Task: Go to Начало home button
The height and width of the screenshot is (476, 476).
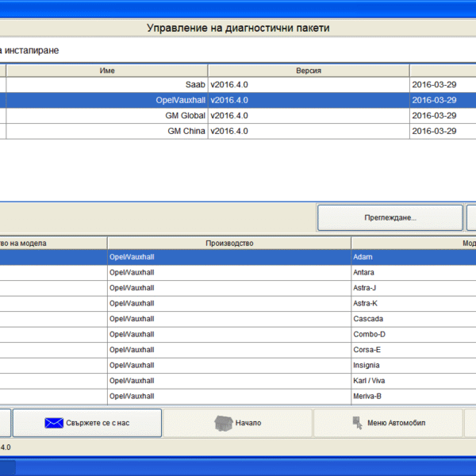Action: click(x=237, y=423)
